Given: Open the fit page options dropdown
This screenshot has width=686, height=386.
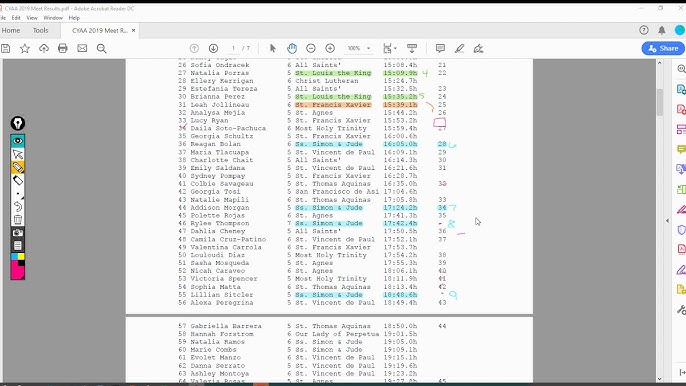Looking at the screenshot, I should [x=389, y=49].
